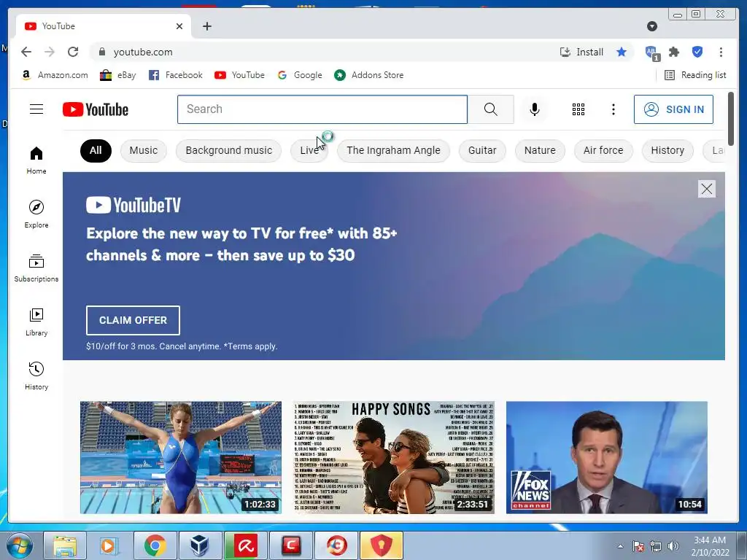This screenshot has width=747, height=560.
Task: Select the Nature filter chip
Action: coord(540,150)
